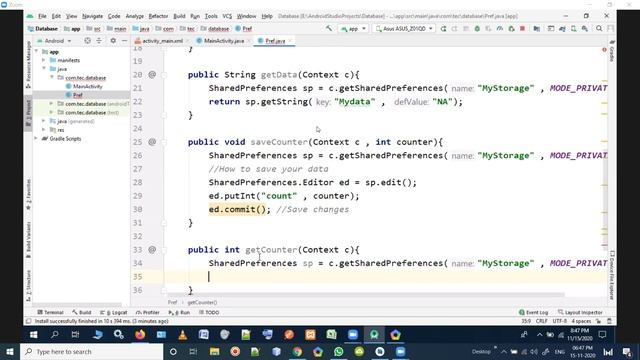
Task: Open the Logcat tool window
Action: [x=114, y=312]
